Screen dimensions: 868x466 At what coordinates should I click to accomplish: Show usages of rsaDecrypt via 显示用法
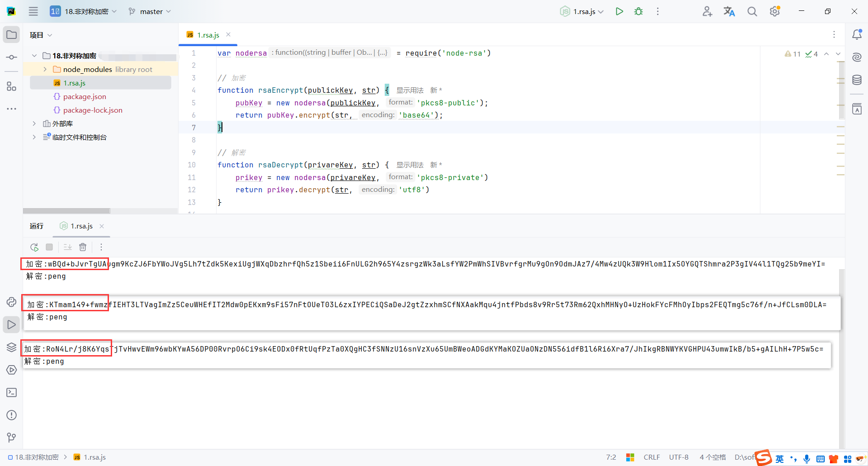click(410, 165)
